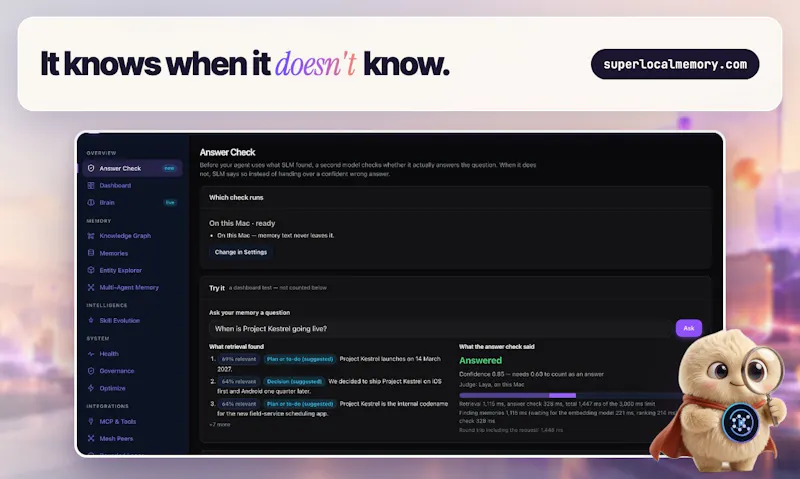The width and height of the screenshot is (800, 479).
Task: Click the new badge beside Answer Check
Action: (169, 168)
